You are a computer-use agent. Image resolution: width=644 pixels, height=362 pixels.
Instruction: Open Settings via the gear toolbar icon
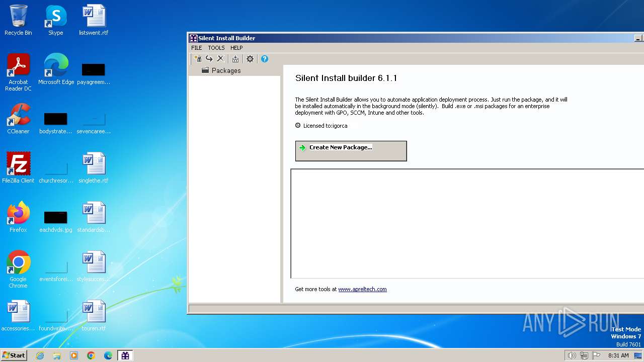point(250,59)
